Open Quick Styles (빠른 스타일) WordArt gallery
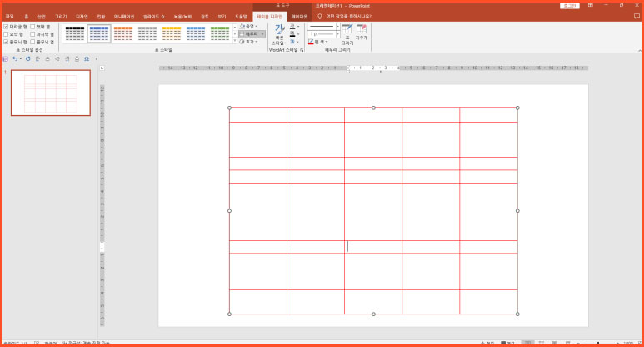 click(280, 35)
